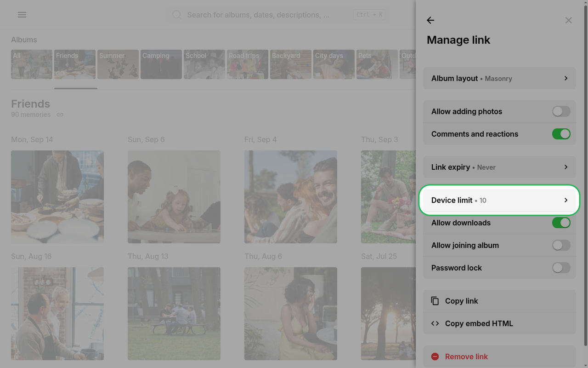
Task: Open the Device limit setting
Action: 499,200
